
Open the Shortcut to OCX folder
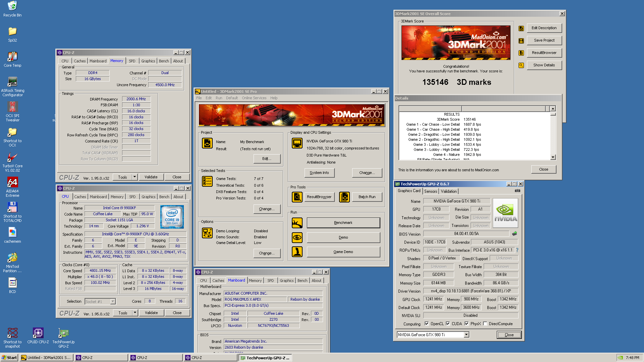12,137
